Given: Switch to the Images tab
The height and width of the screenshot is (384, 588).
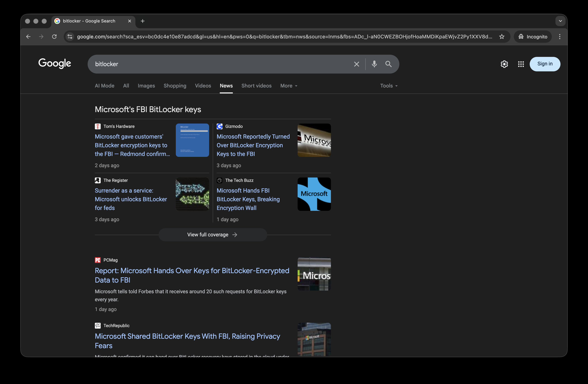Looking at the screenshot, I should [146, 86].
